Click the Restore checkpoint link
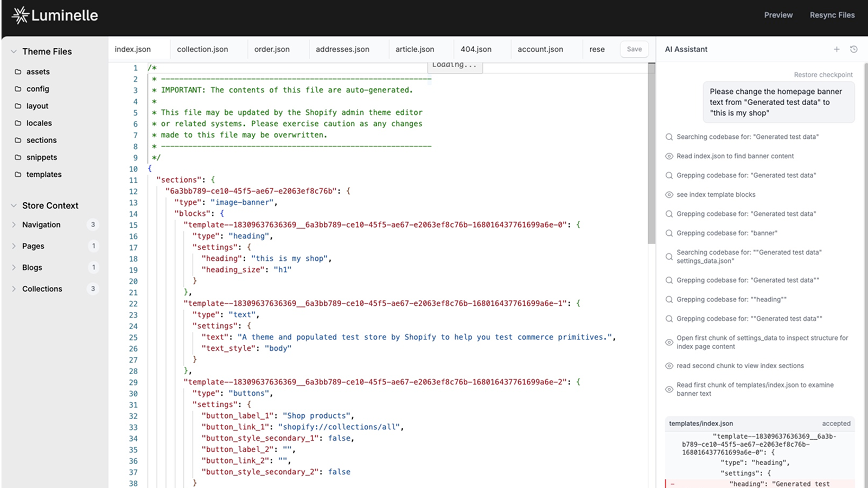The width and height of the screenshot is (868, 488). [824, 74]
